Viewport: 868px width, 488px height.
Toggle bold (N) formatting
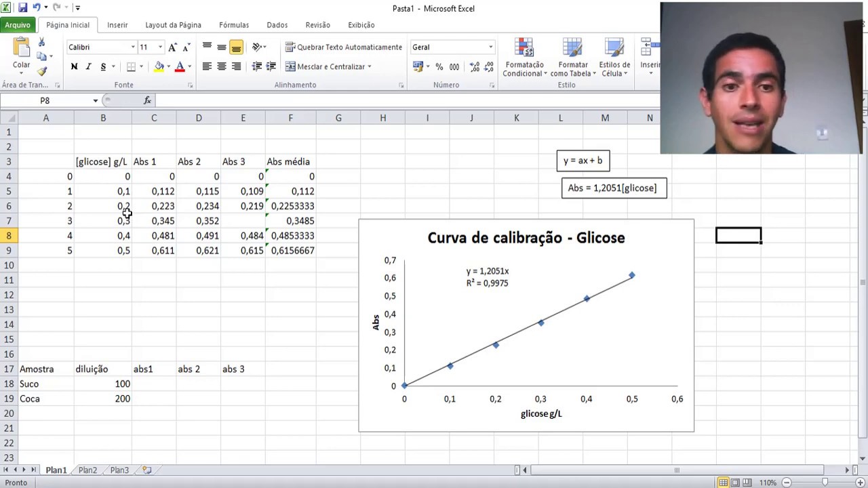pos(74,66)
